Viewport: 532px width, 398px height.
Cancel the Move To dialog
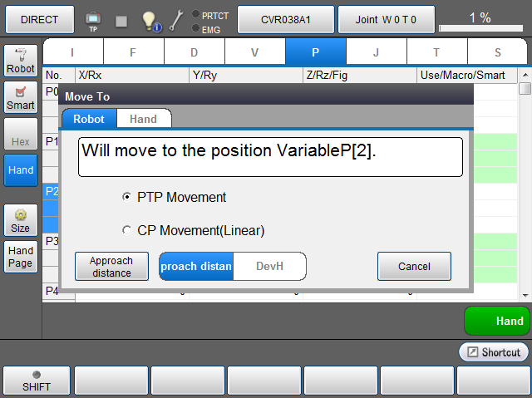[414, 267]
